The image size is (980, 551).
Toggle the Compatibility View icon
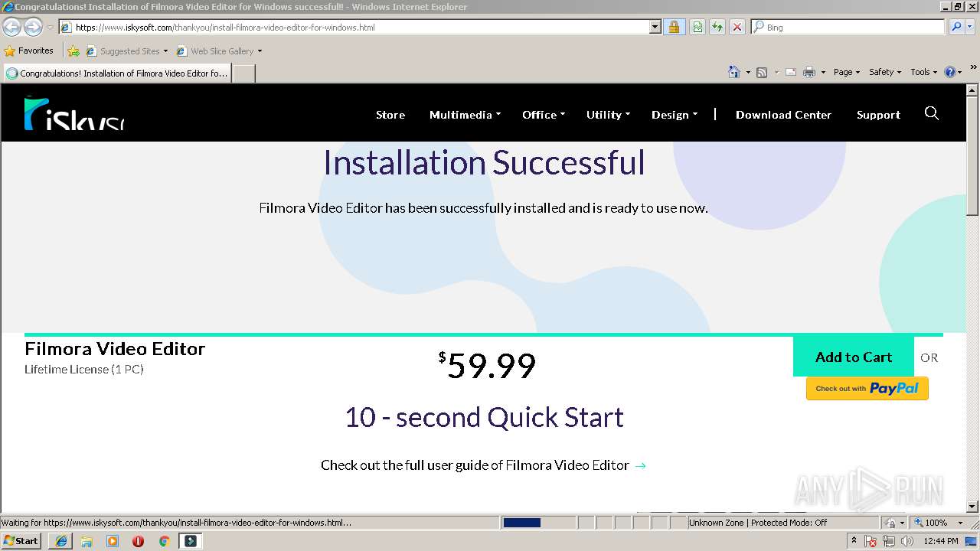(697, 28)
